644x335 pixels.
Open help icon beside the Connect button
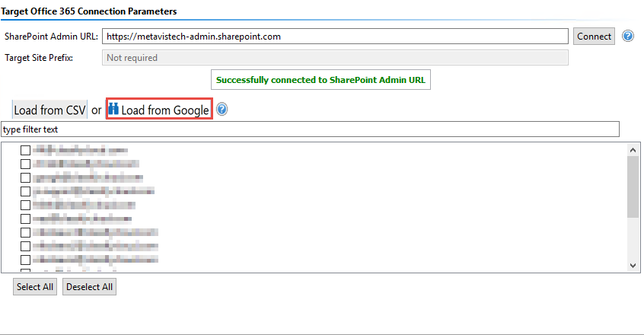(628, 36)
